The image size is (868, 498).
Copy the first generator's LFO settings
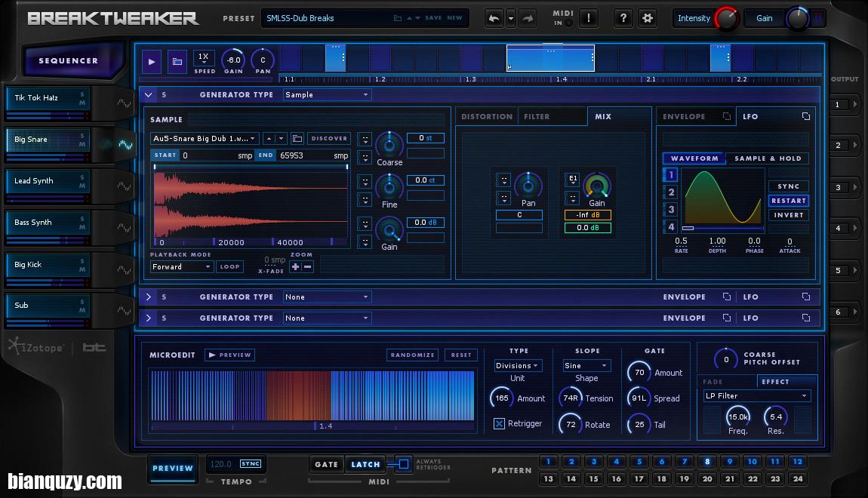pyautogui.click(x=806, y=116)
